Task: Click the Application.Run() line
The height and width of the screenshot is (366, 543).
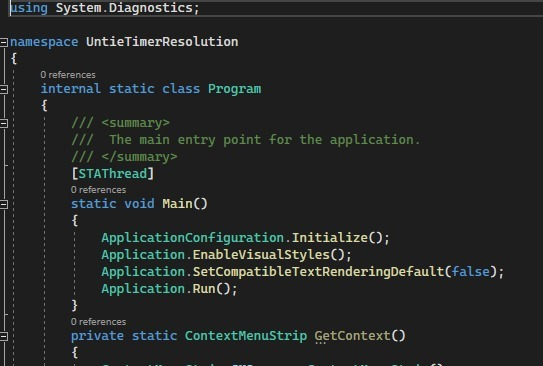Action: 169,289
